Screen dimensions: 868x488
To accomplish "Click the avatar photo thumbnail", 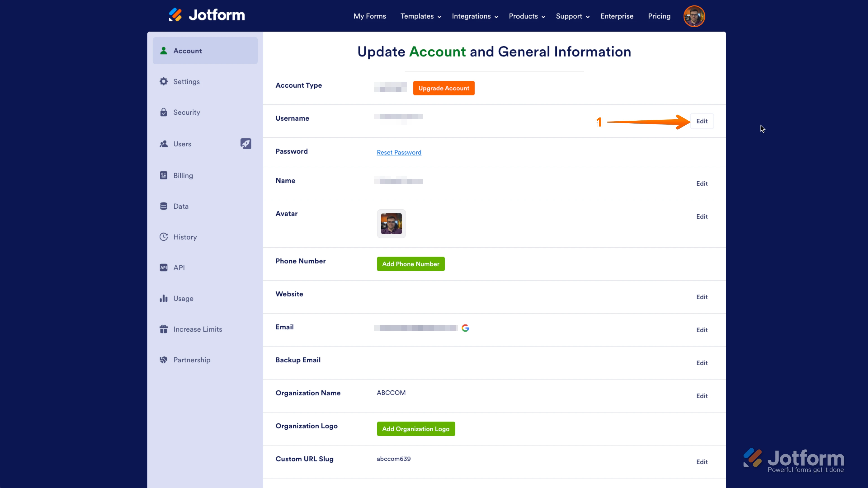I will tap(391, 224).
